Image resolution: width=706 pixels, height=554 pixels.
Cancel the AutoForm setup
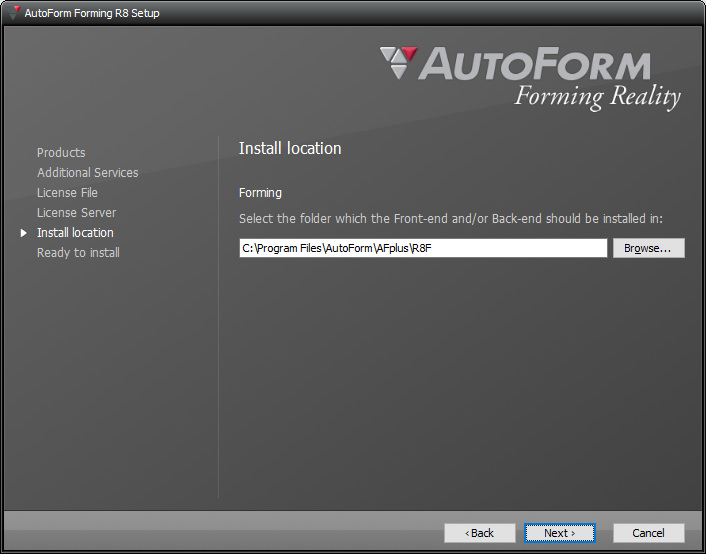click(648, 533)
